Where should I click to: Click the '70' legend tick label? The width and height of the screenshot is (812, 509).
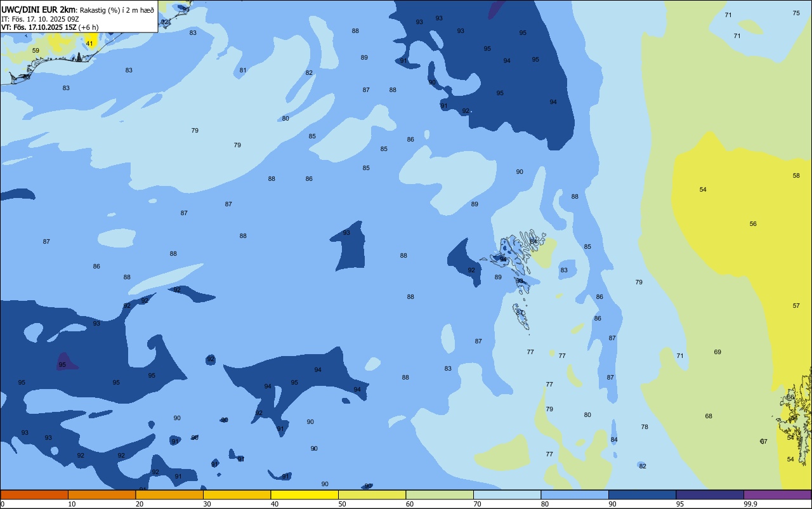click(x=478, y=504)
